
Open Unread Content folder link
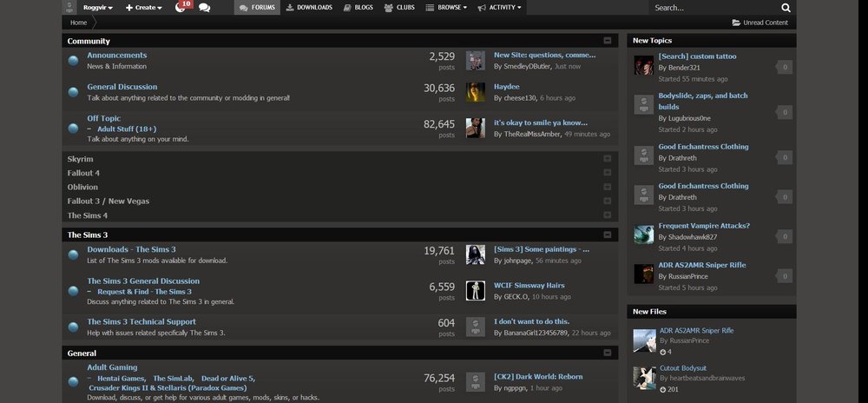(x=760, y=23)
